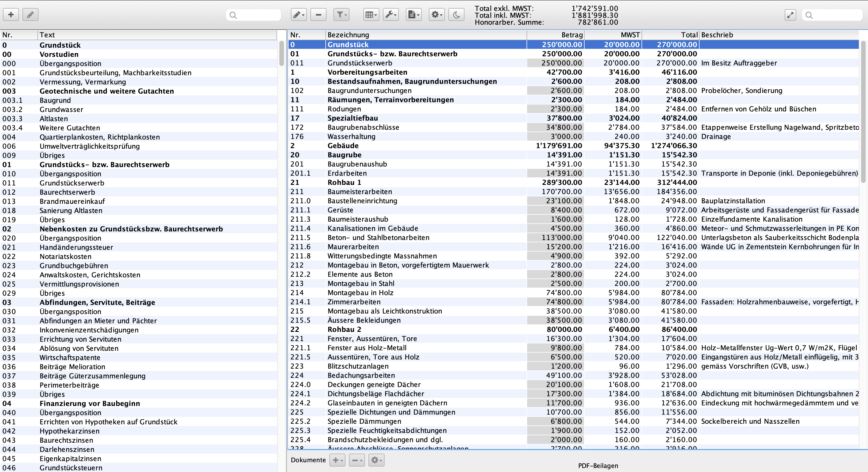Click the plus add button in left toolbar
The image size is (868, 472).
[x=11, y=14]
